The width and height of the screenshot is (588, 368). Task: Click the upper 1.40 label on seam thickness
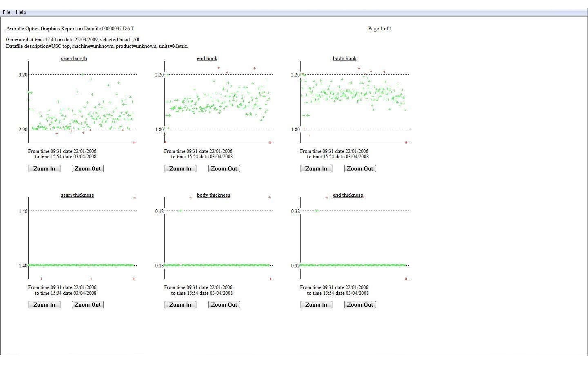23,211
